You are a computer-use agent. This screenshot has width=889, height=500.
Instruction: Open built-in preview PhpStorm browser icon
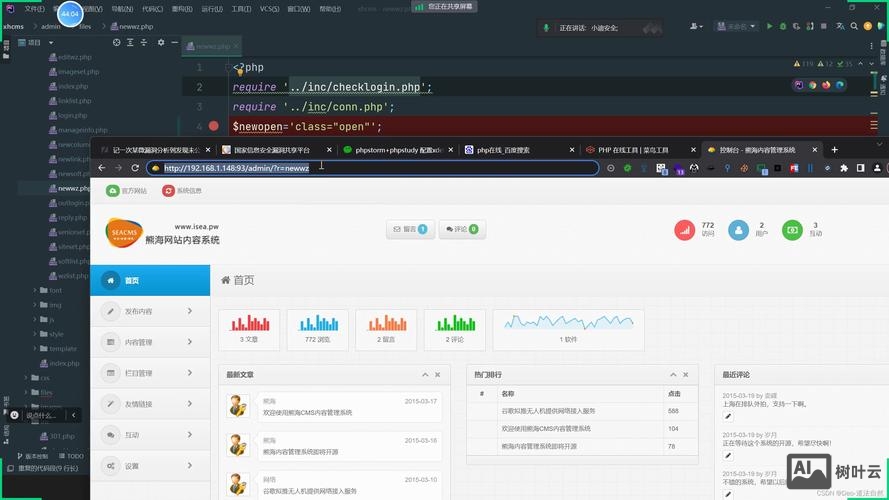tap(799, 85)
